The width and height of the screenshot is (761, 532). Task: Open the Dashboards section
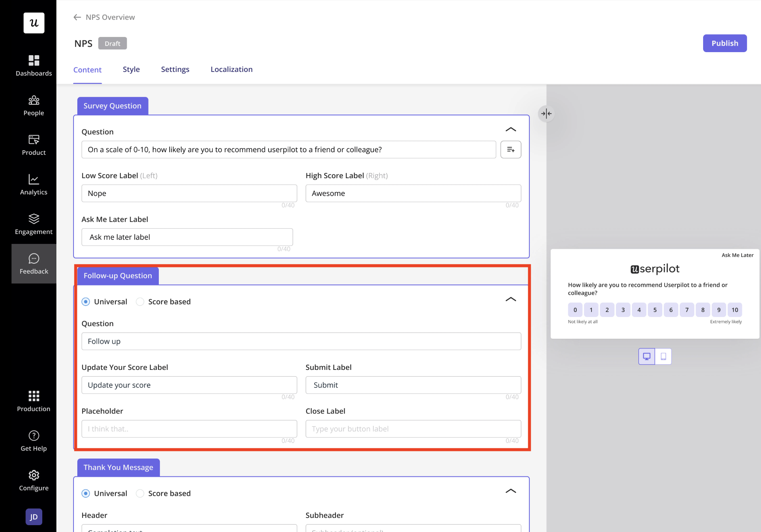point(34,66)
